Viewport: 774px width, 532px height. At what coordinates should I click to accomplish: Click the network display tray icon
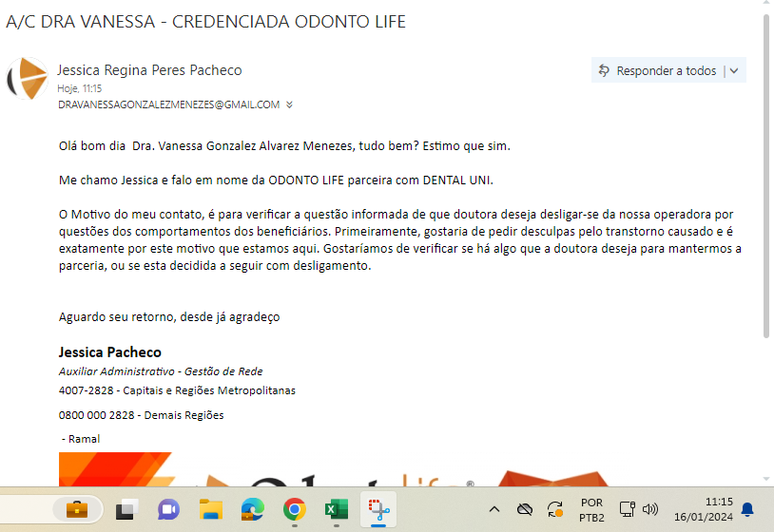pyautogui.click(x=627, y=509)
